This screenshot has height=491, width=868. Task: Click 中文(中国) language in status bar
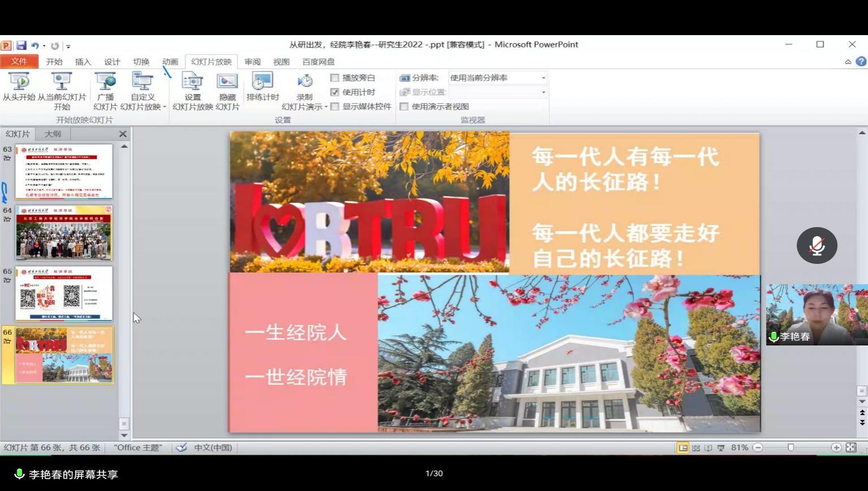click(213, 447)
